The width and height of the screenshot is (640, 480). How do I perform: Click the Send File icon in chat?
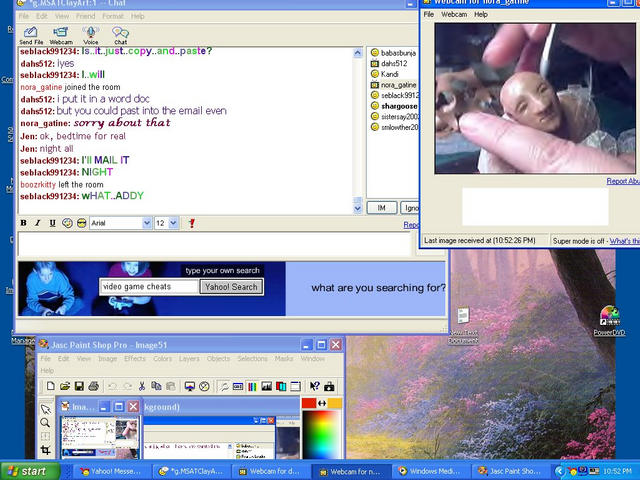[31, 35]
